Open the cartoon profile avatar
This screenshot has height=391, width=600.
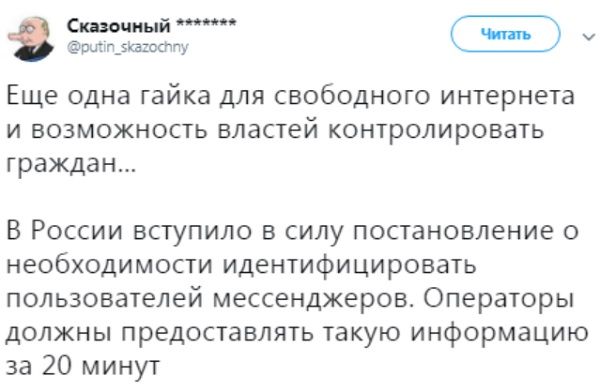[31, 37]
